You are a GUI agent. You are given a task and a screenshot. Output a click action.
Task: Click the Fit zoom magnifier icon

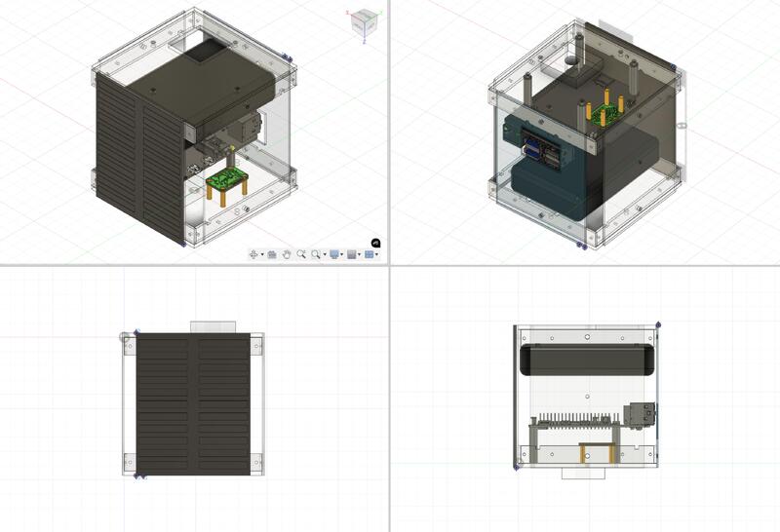tap(316, 254)
